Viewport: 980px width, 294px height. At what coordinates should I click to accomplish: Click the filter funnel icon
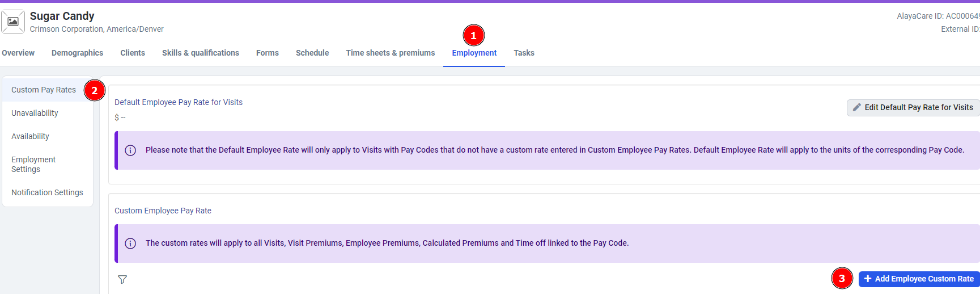click(122, 279)
